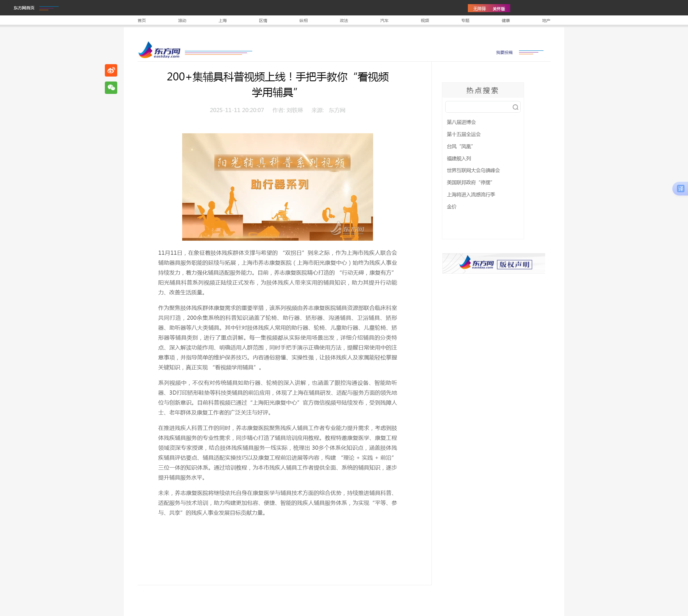Open hot topic 金价
Image resolution: width=688 pixels, height=616 pixels.
(452, 207)
